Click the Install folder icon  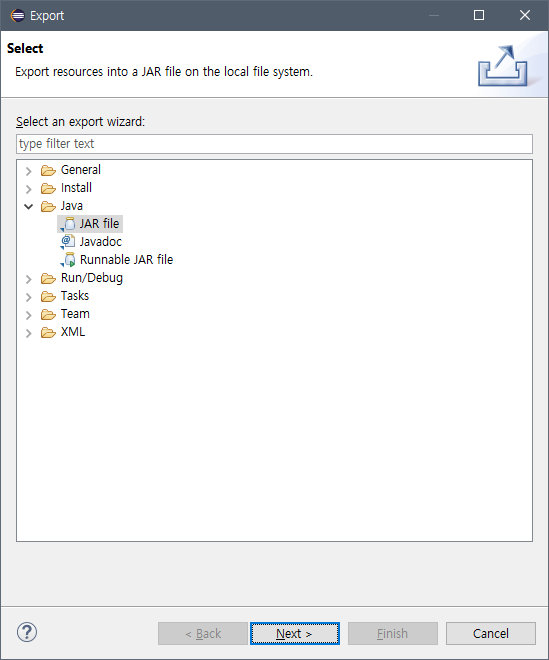point(48,189)
